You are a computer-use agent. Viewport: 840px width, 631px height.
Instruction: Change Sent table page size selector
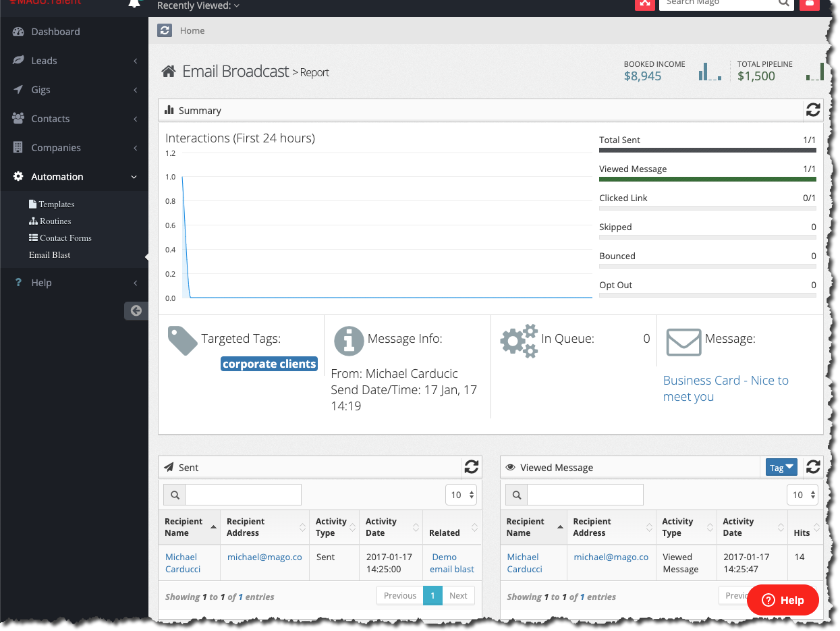tap(462, 495)
